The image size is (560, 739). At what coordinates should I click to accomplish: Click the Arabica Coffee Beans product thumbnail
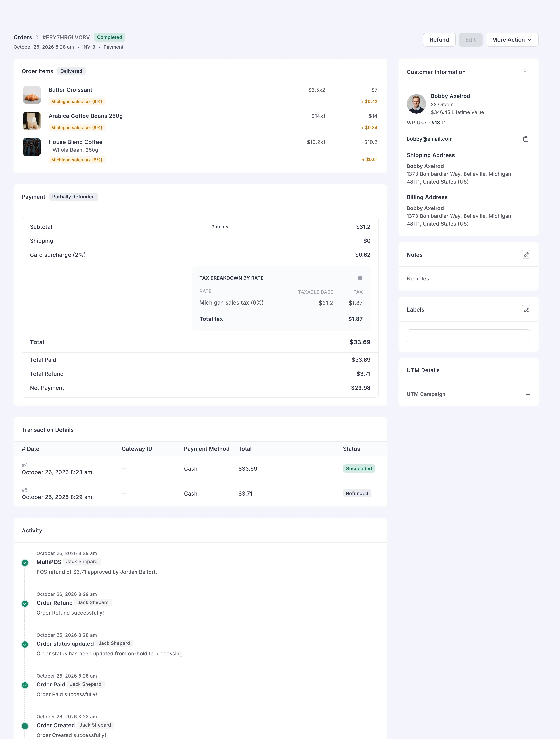[x=32, y=121]
